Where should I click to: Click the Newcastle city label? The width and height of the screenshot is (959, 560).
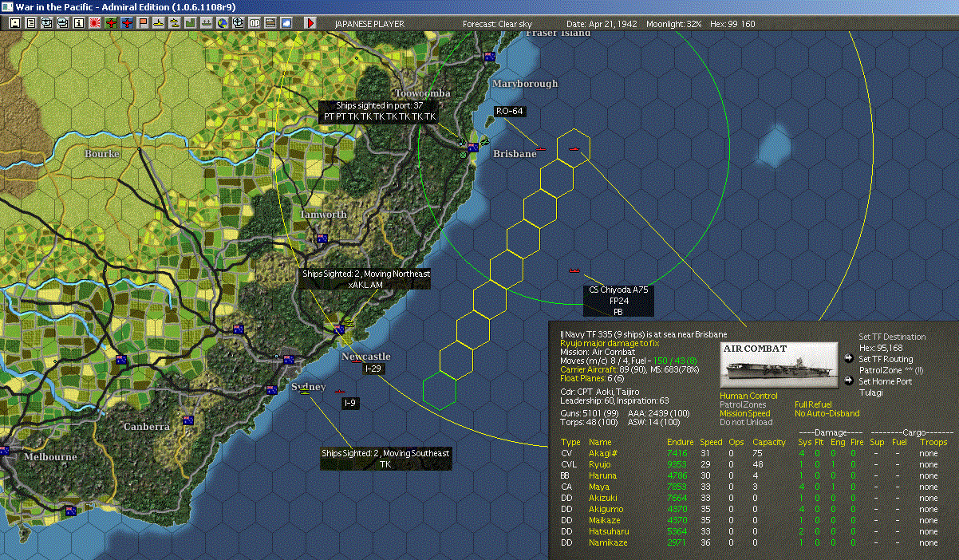coord(366,356)
